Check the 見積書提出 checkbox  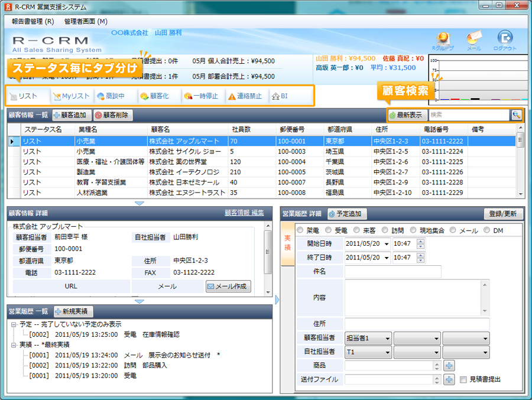[x=463, y=380]
